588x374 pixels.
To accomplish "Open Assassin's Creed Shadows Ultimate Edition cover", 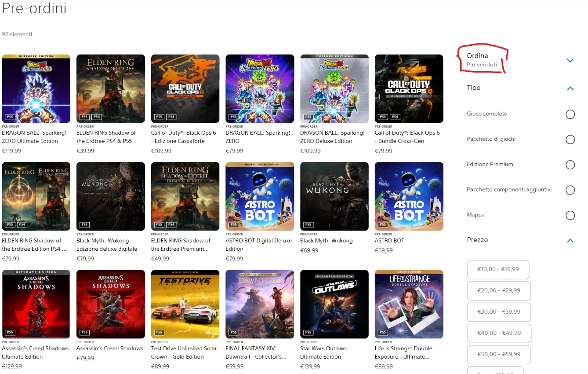I will [36, 304].
